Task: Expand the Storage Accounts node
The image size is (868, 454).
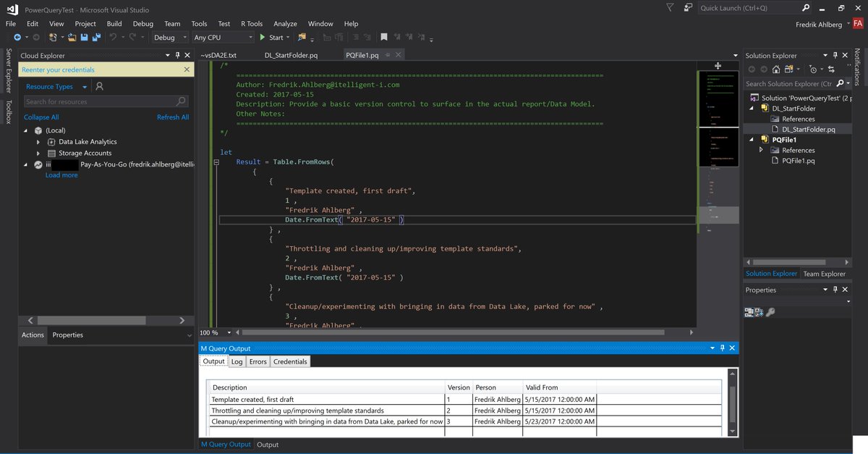Action: (38, 154)
